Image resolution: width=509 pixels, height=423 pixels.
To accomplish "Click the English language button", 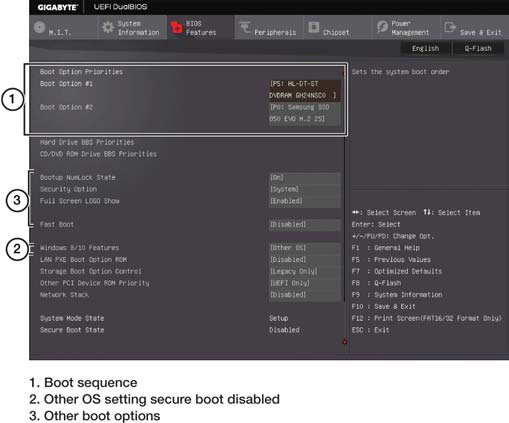I will pyautogui.click(x=425, y=48).
